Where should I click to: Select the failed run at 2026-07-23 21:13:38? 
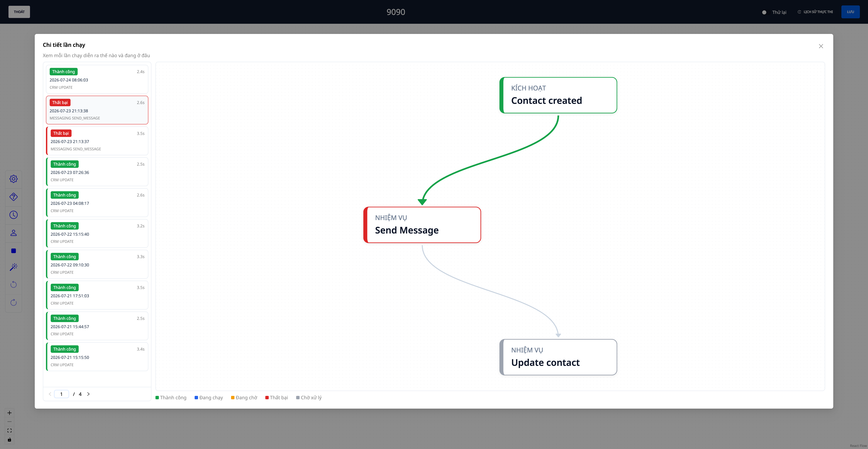tap(97, 110)
